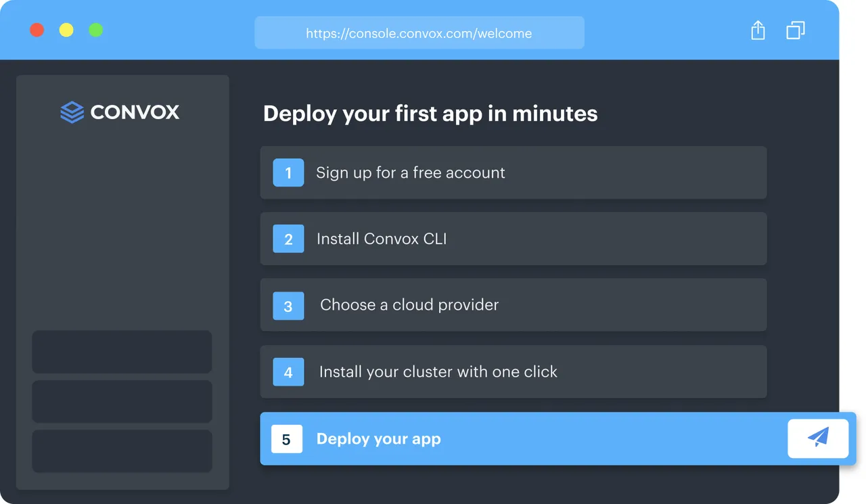Click the number 5 step badge
Screen dimensions: 866x504
tap(286, 439)
